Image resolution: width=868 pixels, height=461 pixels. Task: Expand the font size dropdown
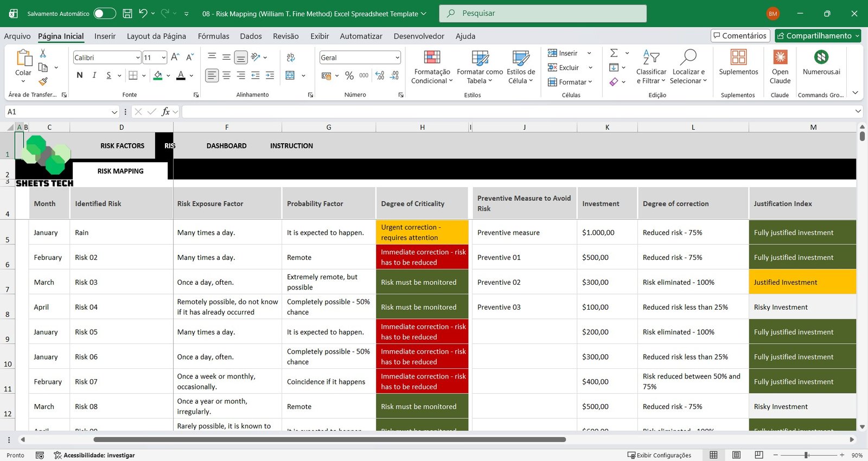click(x=163, y=57)
